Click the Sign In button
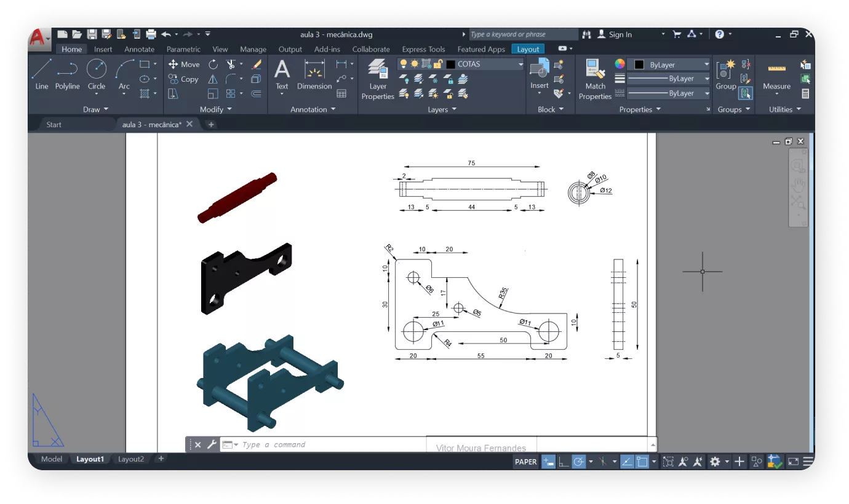The height and width of the screenshot is (504, 849). click(615, 34)
